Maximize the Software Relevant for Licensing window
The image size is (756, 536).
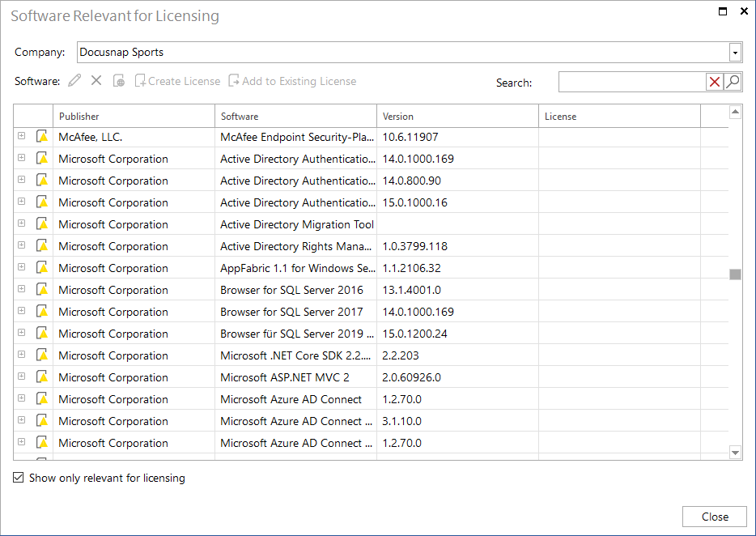click(722, 11)
